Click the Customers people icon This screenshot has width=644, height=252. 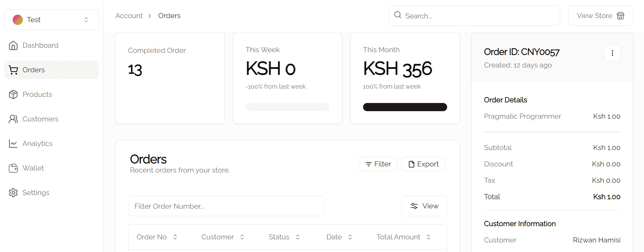coord(13,119)
